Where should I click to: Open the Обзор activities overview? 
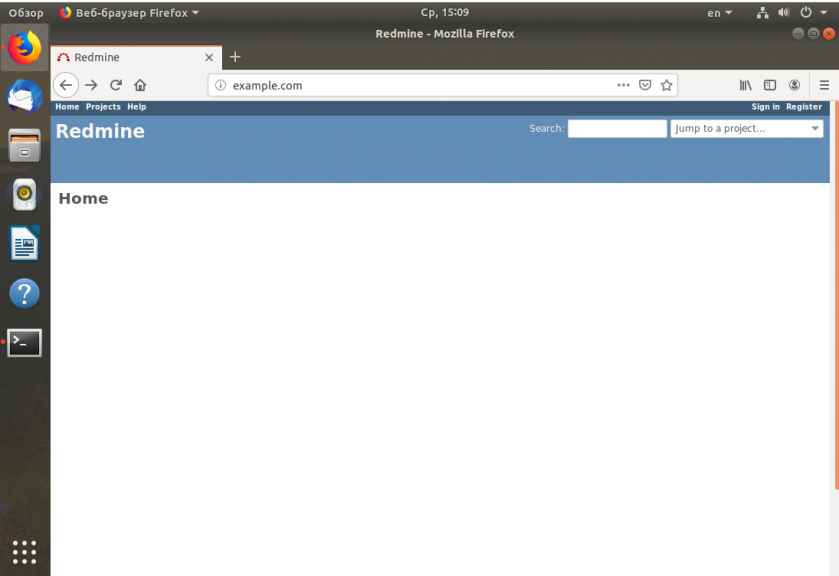26,13
